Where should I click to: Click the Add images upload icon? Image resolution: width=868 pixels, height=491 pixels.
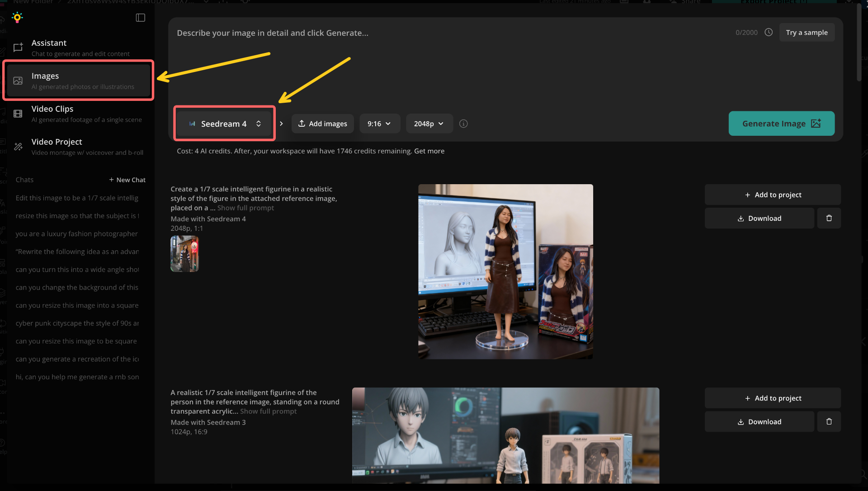tap(301, 124)
